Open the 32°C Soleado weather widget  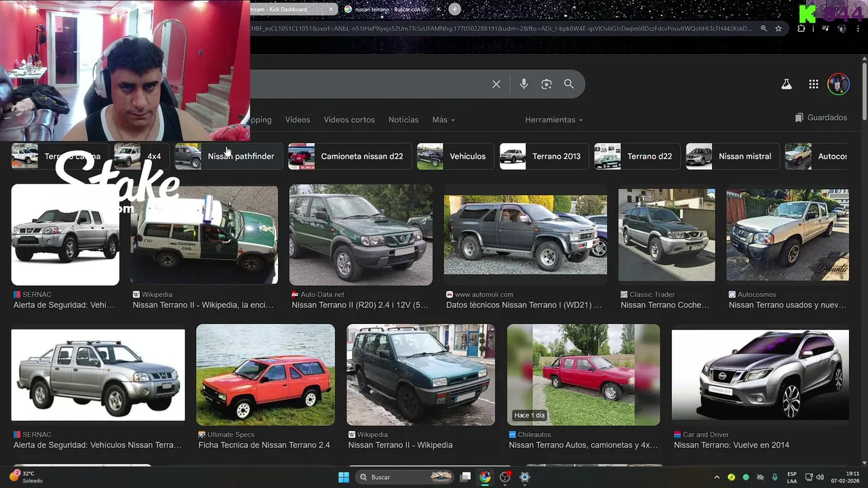click(26, 477)
